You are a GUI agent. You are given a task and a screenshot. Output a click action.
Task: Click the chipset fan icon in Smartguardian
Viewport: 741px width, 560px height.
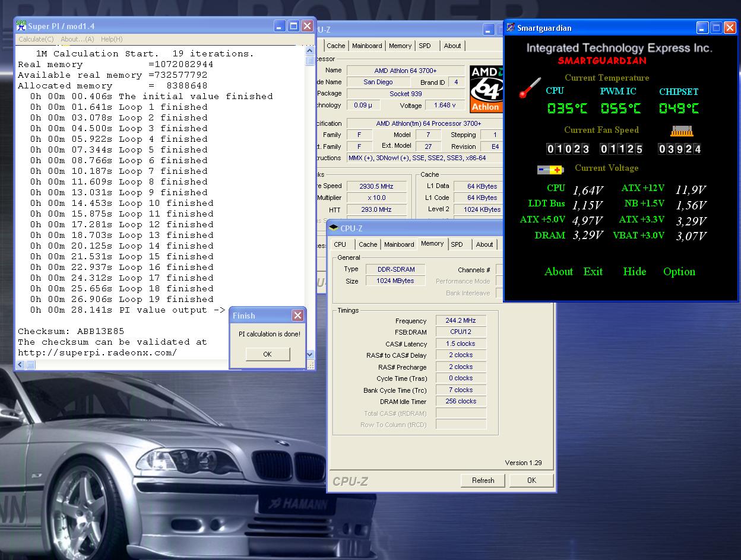[681, 131]
